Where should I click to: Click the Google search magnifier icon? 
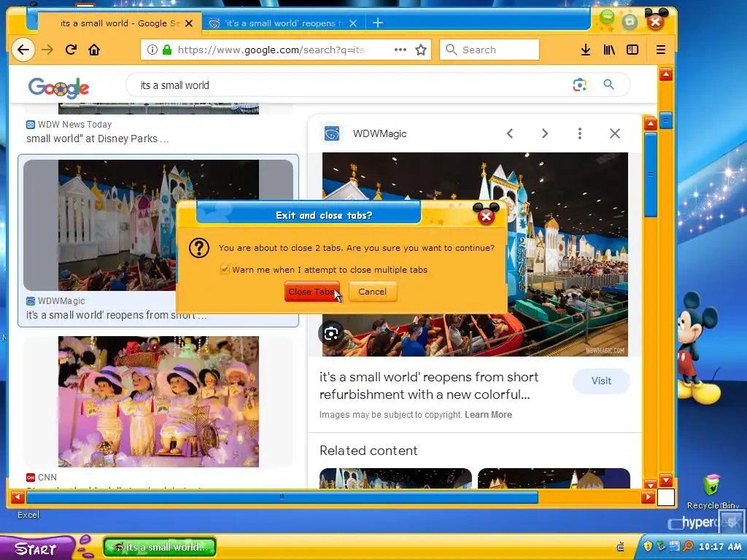coord(608,85)
